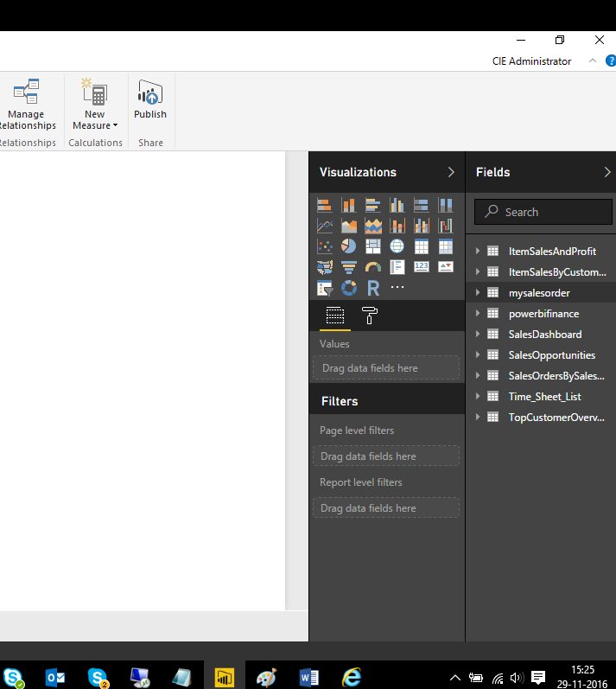Screen dimensions: 616x689
Task: Select the pie chart visualization
Action: point(349,246)
